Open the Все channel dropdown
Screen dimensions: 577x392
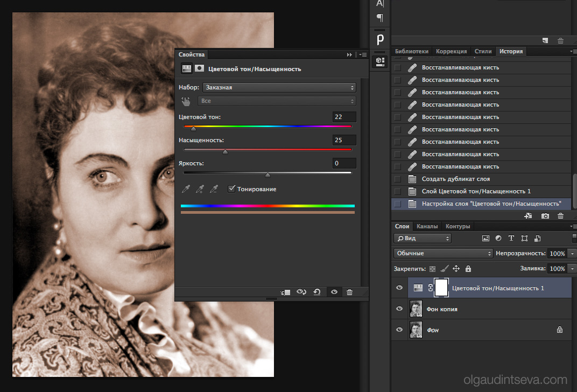coord(277,101)
